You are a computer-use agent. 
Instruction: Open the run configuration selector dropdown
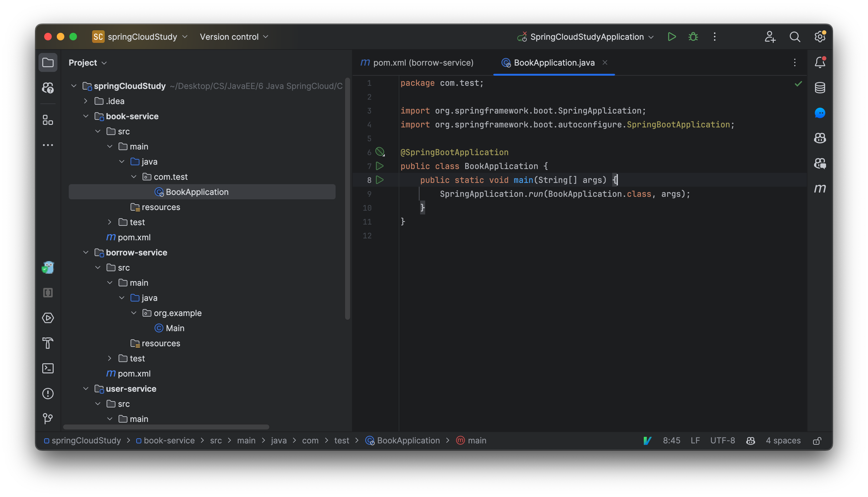coord(652,37)
